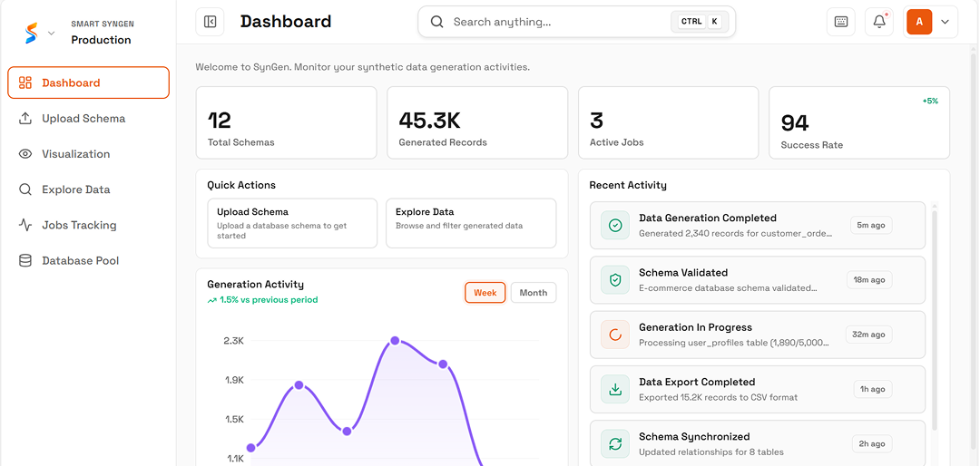
Task: Click the 32m ago timestamp badge
Action: [x=868, y=335]
